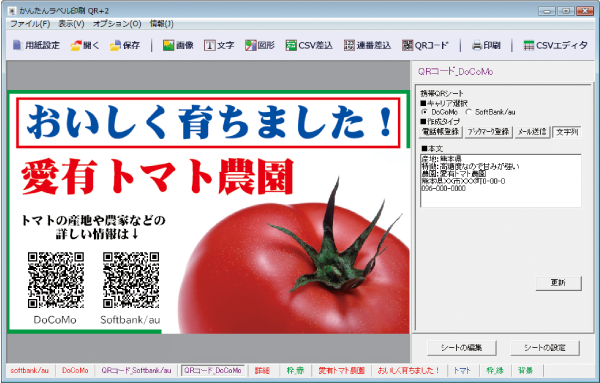Select the Softbank/au QR code on canvas
600x383 pixels.
click(x=131, y=280)
